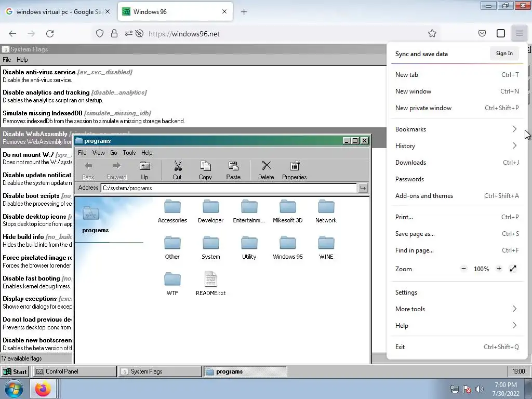Open File menu in programs window
532x399 pixels.
click(82, 153)
